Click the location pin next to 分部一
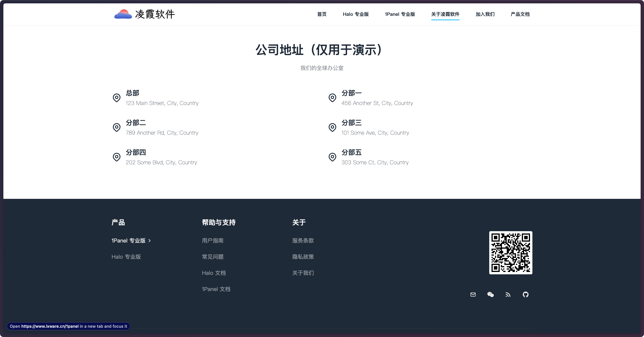644x337 pixels. point(332,98)
